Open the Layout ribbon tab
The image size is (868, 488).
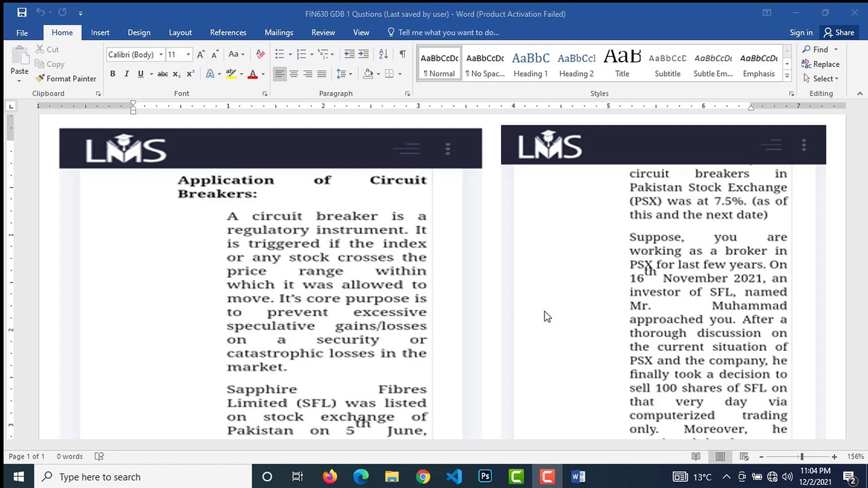(x=180, y=33)
